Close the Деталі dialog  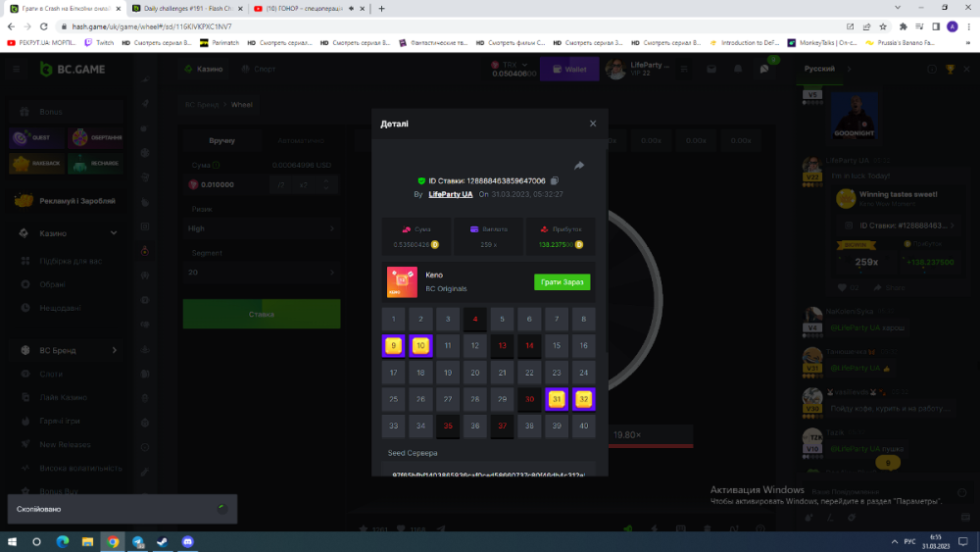(x=593, y=124)
